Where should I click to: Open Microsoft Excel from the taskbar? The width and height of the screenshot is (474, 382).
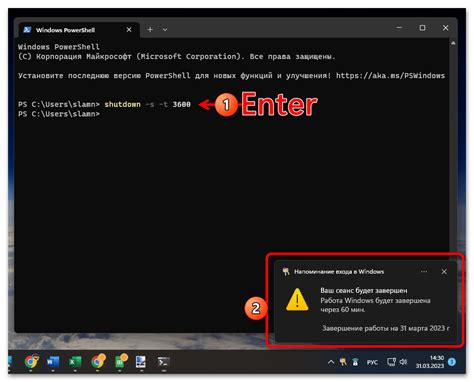75,362
